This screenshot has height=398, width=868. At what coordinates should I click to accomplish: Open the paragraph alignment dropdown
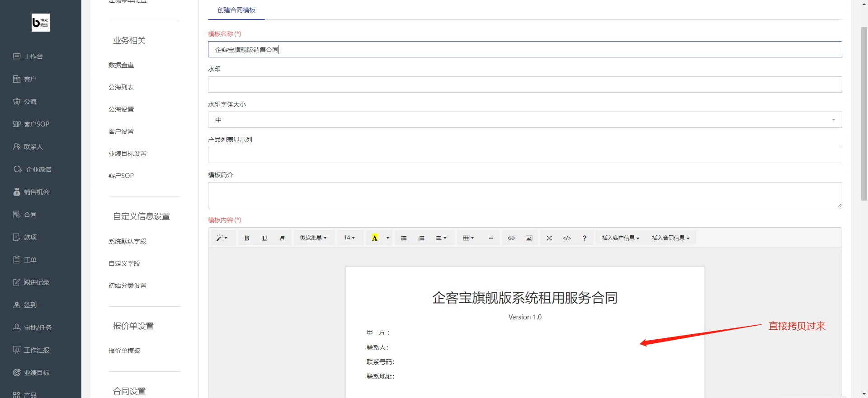441,238
